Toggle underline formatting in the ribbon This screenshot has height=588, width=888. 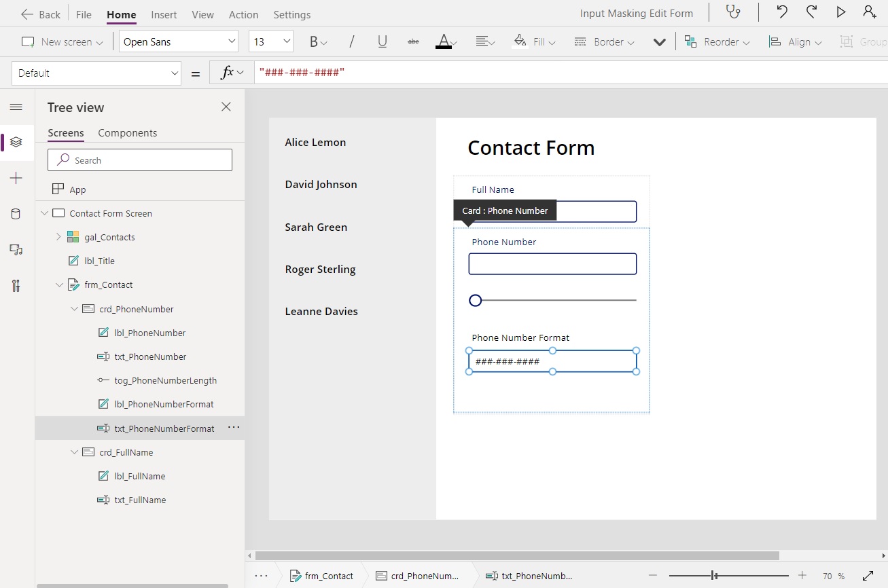click(x=382, y=41)
